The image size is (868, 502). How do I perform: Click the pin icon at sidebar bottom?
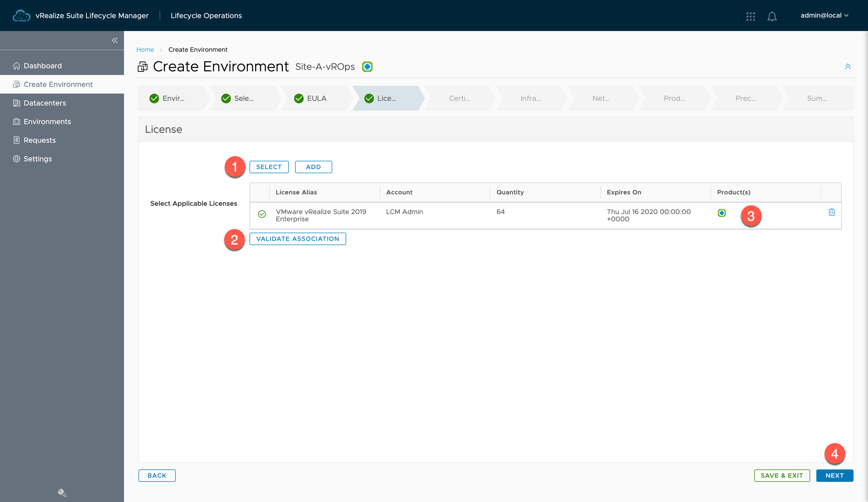click(x=62, y=492)
